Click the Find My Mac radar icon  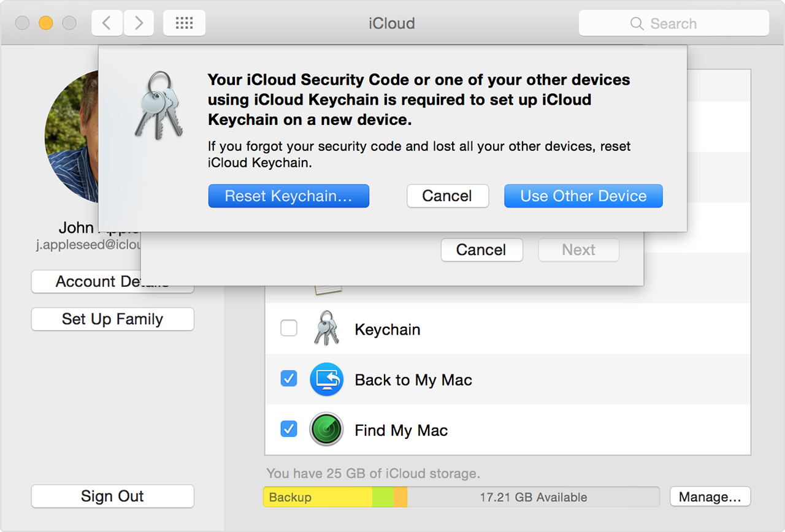tap(326, 430)
